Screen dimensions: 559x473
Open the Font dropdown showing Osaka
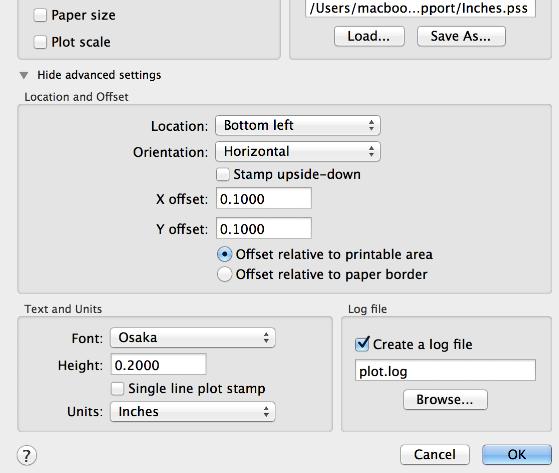click(193, 338)
